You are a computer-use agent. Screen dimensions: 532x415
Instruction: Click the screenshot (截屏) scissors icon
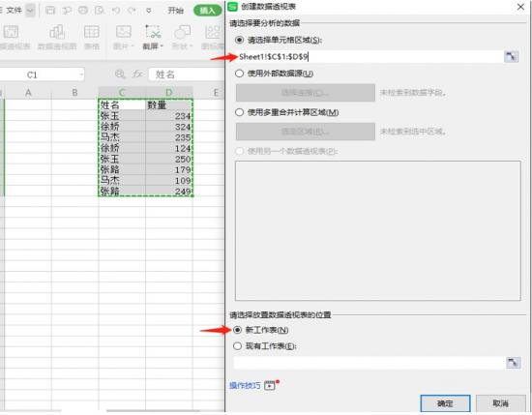[153, 32]
